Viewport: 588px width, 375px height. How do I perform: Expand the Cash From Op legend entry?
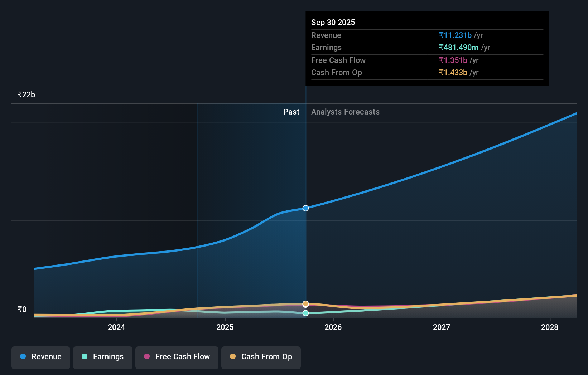[x=261, y=357]
